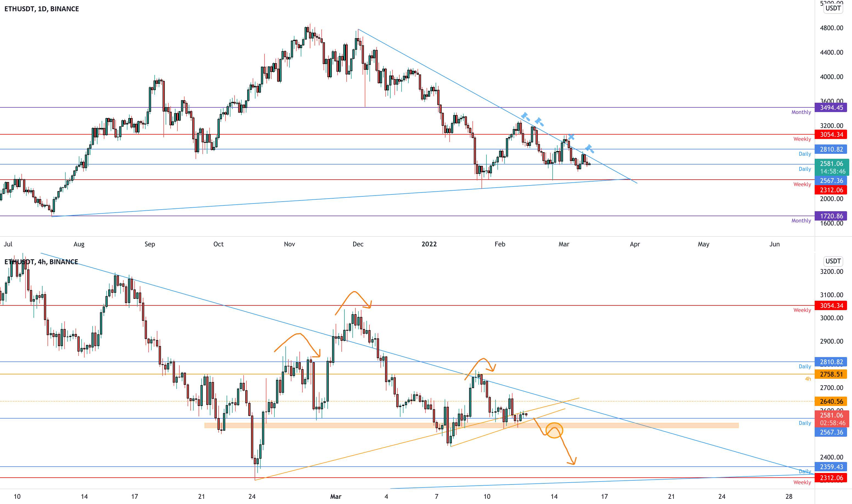Viewport: 852px width, 504px height.
Task: Click the blue 2359.43 price label
Action: 831,467
